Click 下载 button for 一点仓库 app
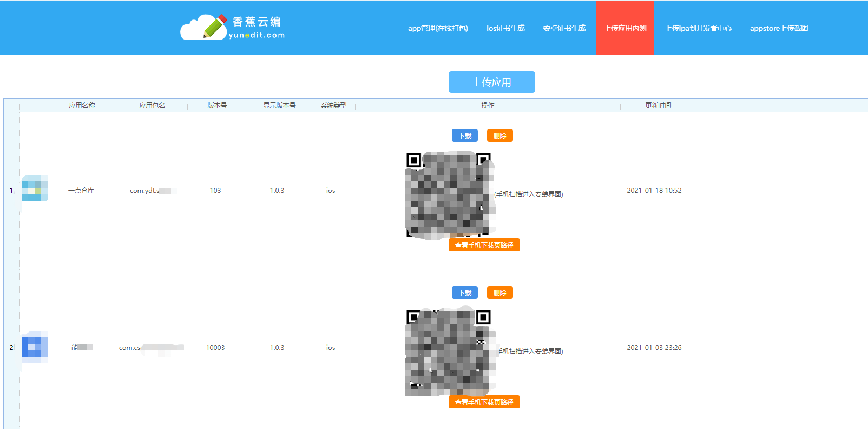This screenshot has height=429, width=868. coord(465,135)
